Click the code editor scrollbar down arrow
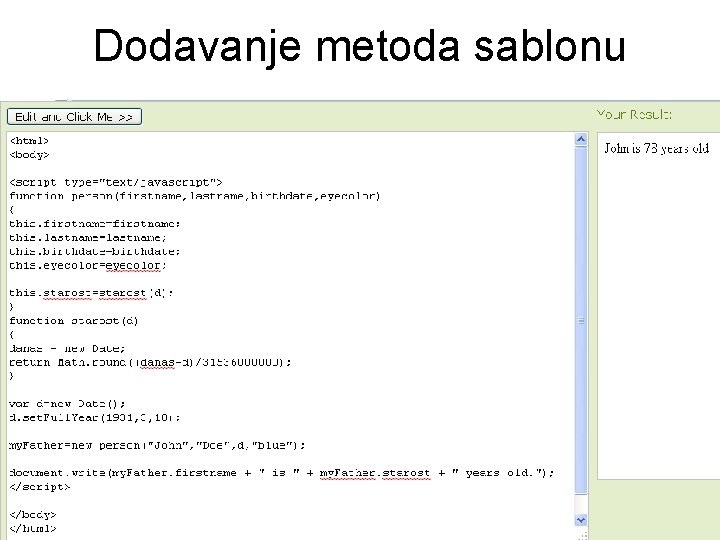The width and height of the screenshot is (720, 540). tap(581, 520)
